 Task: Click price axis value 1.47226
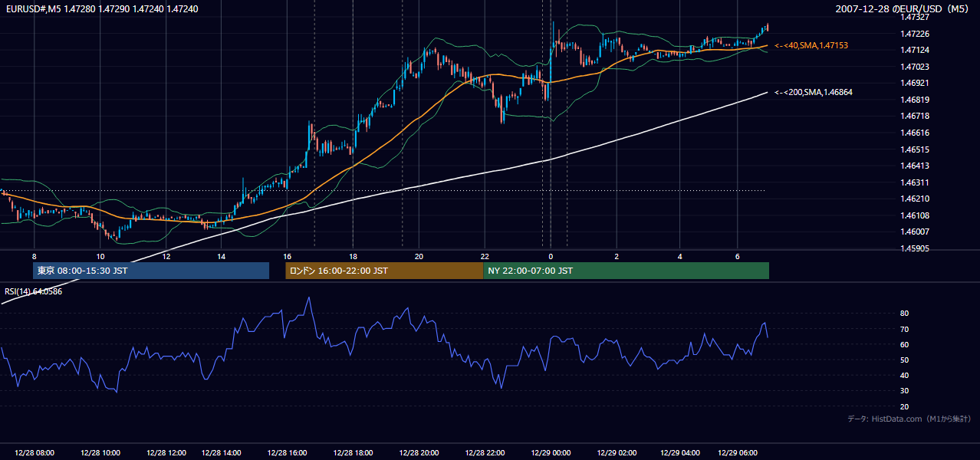[x=916, y=34]
